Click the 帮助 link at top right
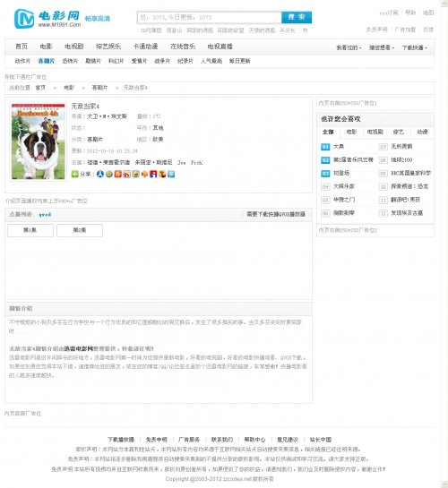448x488 pixels. click(410, 13)
